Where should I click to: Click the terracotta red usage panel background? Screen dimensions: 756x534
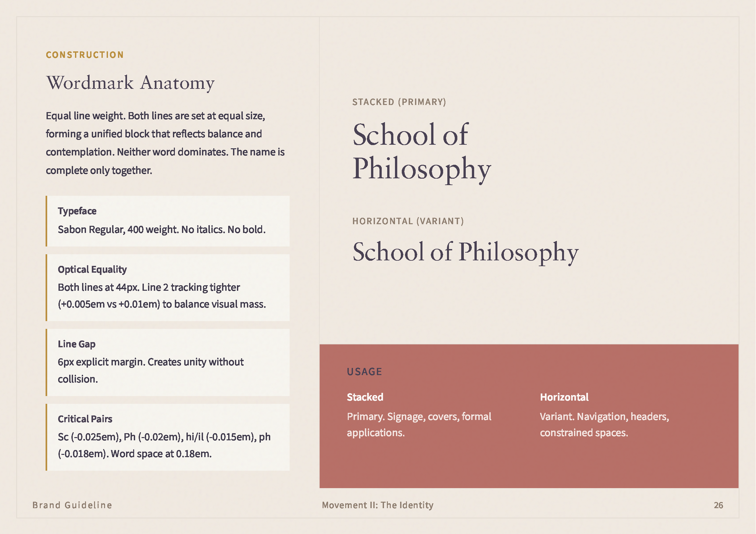pos(527,467)
